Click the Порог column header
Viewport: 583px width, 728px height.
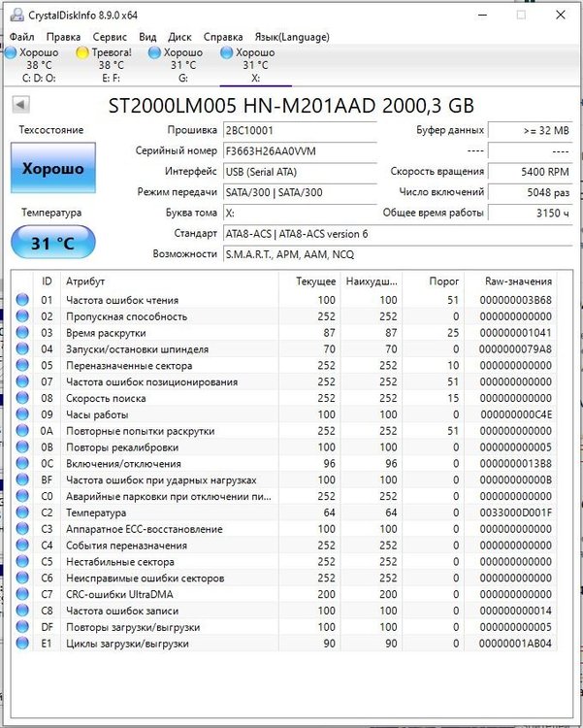[x=433, y=281]
